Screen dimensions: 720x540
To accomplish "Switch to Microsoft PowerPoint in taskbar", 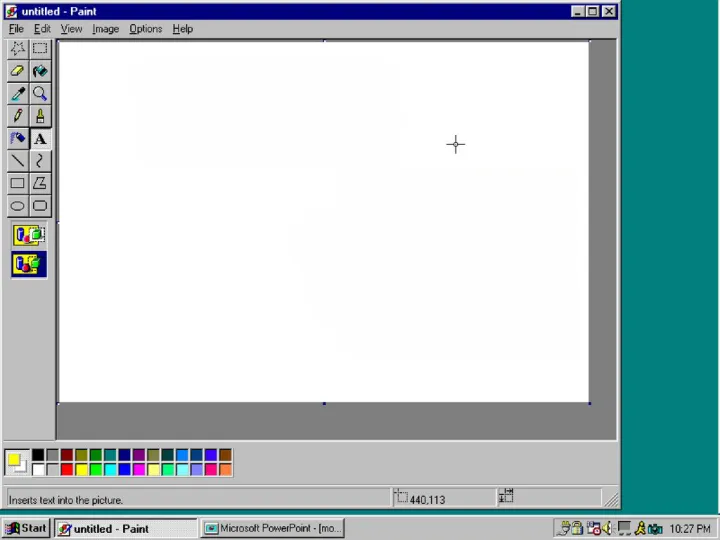I will [273, 528].
